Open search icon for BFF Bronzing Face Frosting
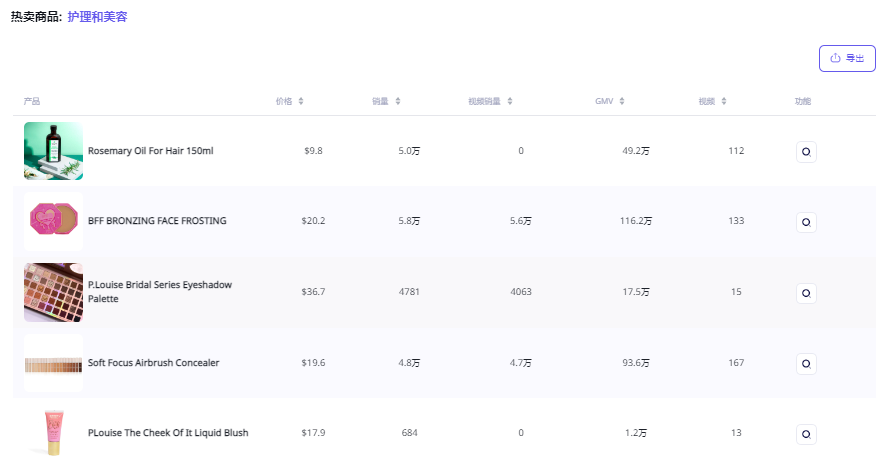 coord(806,222)
